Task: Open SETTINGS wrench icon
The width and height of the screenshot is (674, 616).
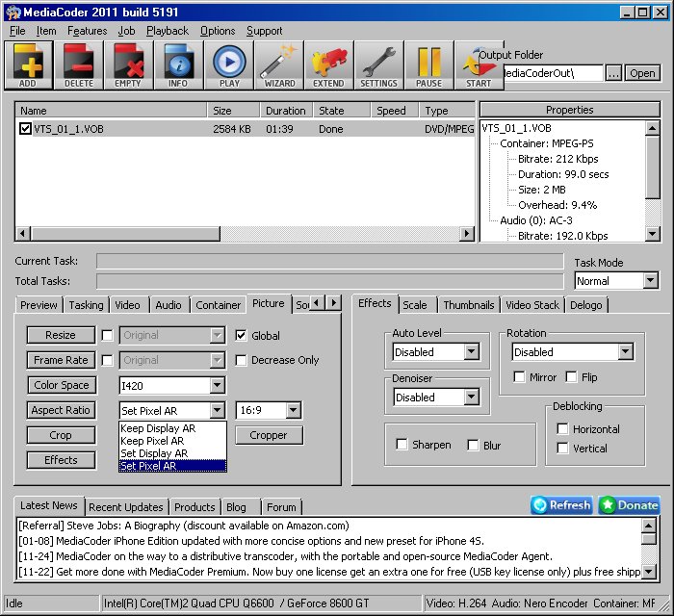Action: point(378,64)
